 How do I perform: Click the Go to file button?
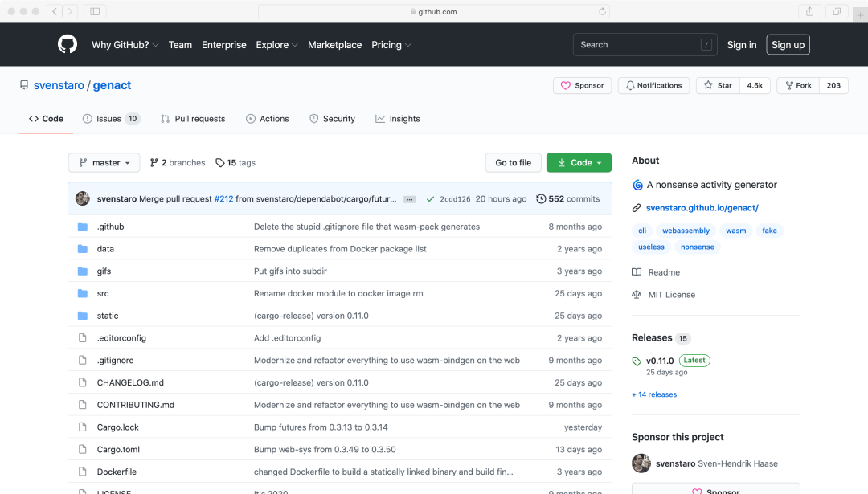[x=513, y=162]
